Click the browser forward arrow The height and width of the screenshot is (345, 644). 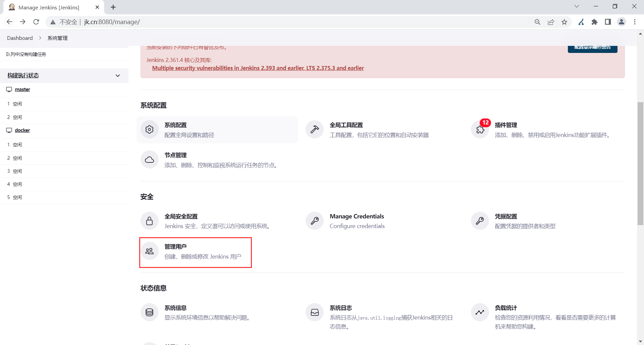tap(23, 22)
